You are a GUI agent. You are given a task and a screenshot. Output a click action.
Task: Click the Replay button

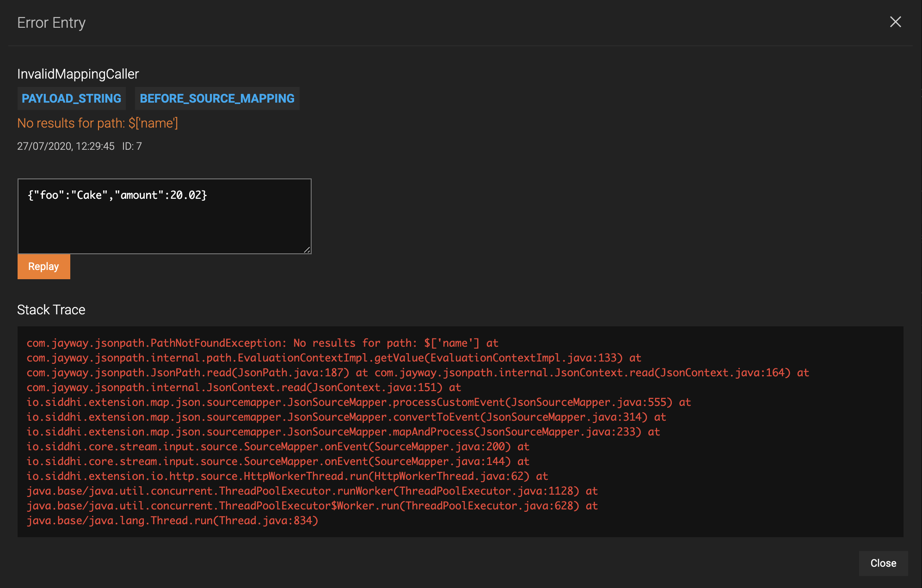pyautogui.click(x=44, y=267)
